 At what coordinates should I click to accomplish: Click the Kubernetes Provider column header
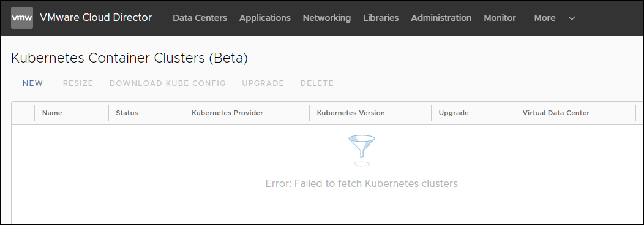point(227,113)
